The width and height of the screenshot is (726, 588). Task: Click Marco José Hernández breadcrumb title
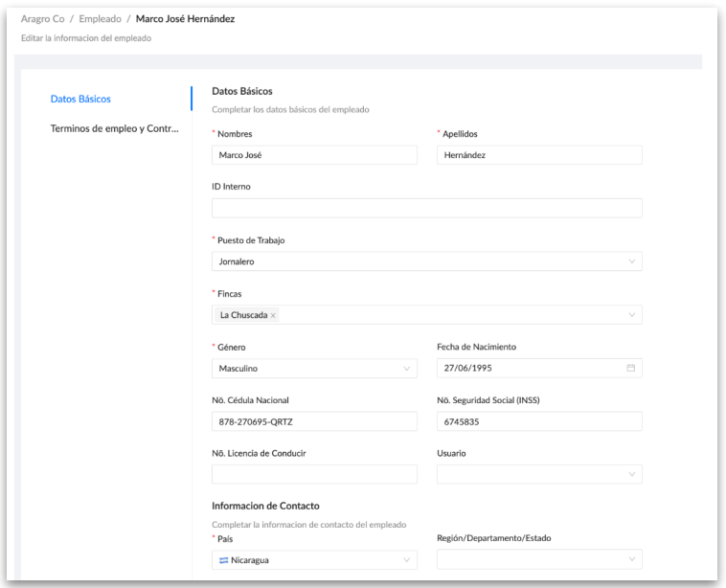[185, 19]
